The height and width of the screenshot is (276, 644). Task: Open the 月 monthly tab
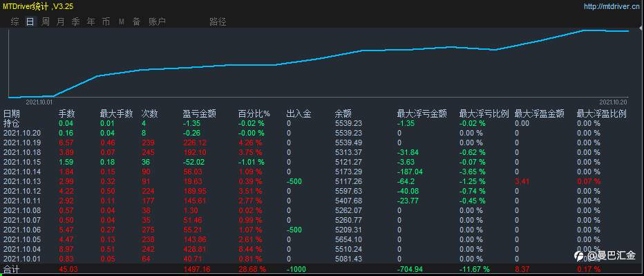tap(60, 22)
